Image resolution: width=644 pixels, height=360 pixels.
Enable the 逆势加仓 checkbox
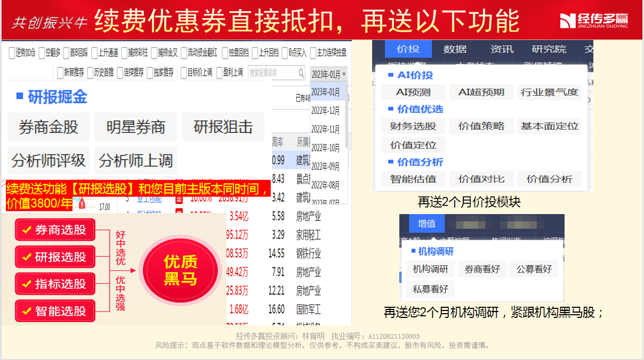[12, 53]
